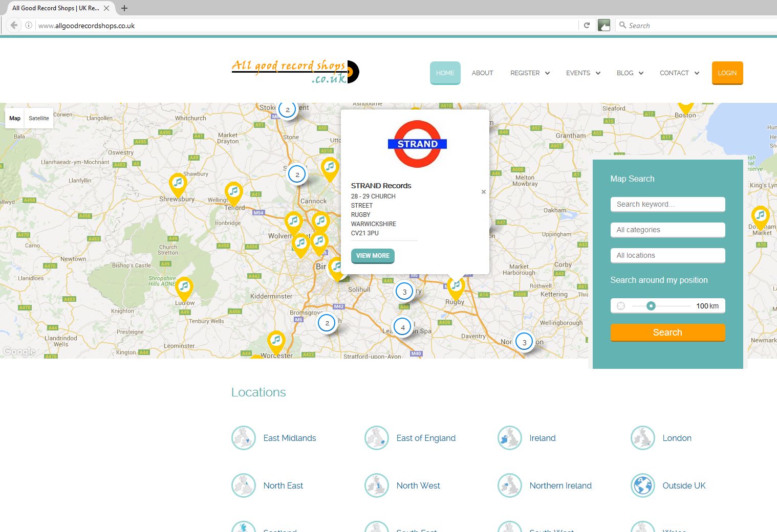Open the North West location link
Viewport: 777px width, 532px height.
click(x=418, y=485)
